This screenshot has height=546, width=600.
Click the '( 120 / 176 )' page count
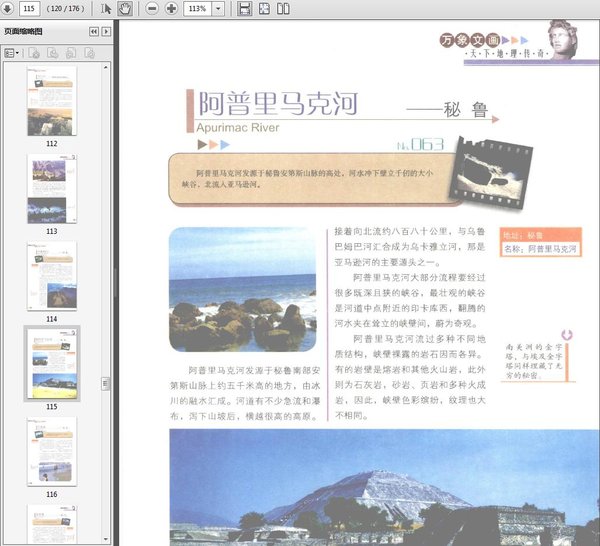(x=65, y=8)
